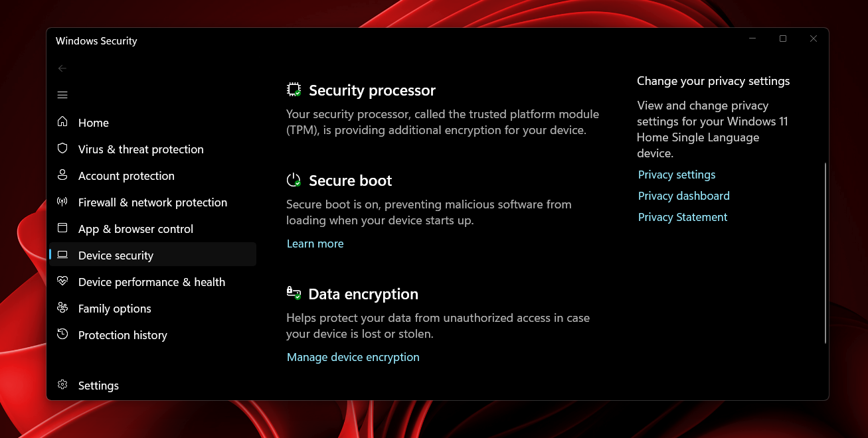Open Settings via the gear icon

click(x=62, y=385)
